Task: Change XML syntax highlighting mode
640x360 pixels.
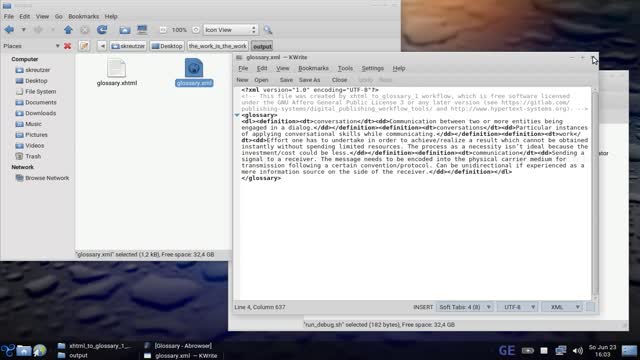Action: coord(562,307)
